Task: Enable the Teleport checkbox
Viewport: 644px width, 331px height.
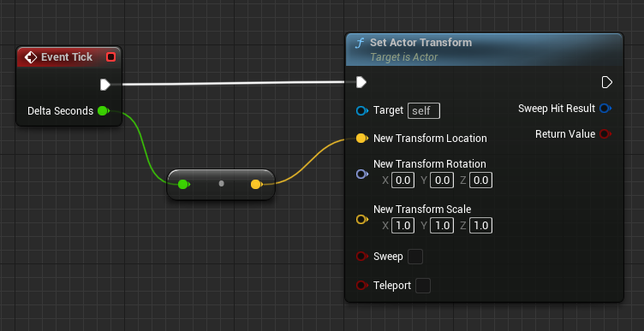Action: [423, 286]
